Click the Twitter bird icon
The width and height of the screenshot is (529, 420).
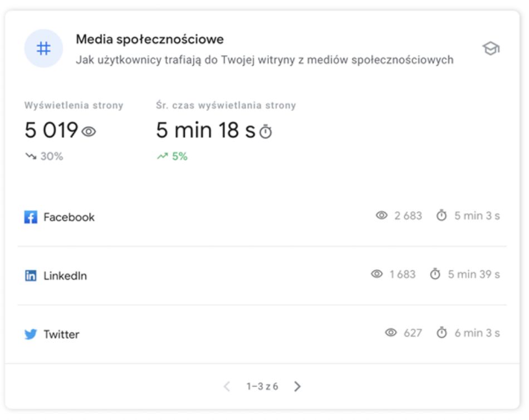coord(31,334)
